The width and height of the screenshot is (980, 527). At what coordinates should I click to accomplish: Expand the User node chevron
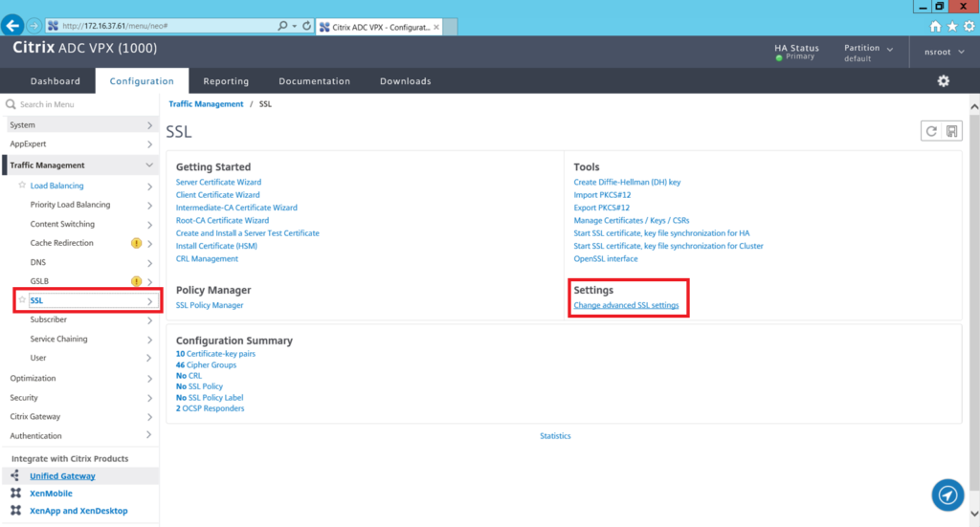tap(149, 358)
